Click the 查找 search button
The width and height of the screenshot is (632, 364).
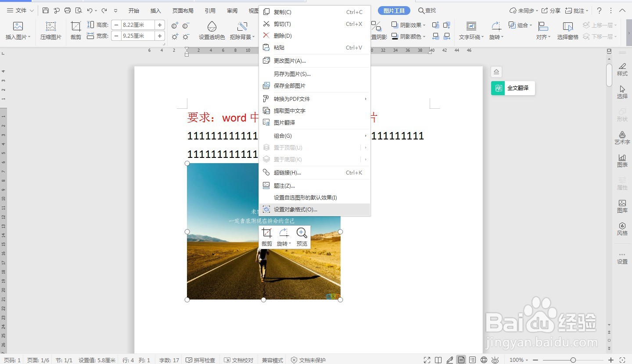[427, 10]
